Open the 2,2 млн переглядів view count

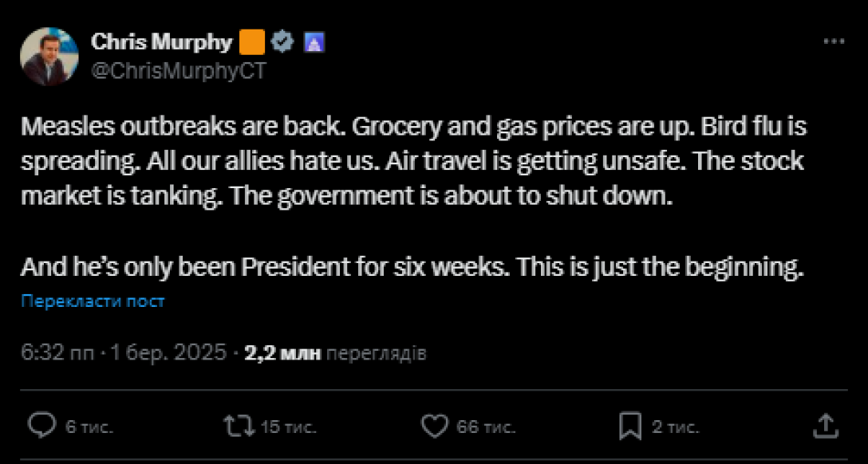335,353
